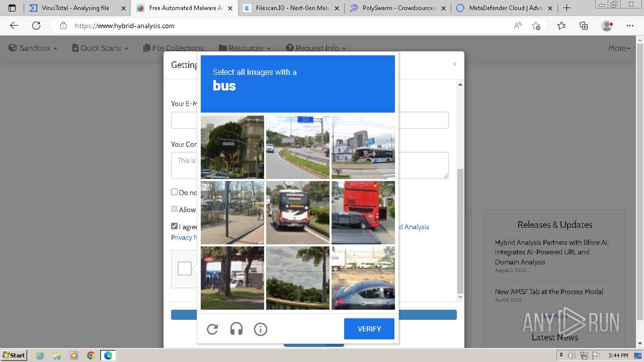The width and height of the screenshot is (644, 362).
Task: Open browser profile icon
Action: point(607,26)
